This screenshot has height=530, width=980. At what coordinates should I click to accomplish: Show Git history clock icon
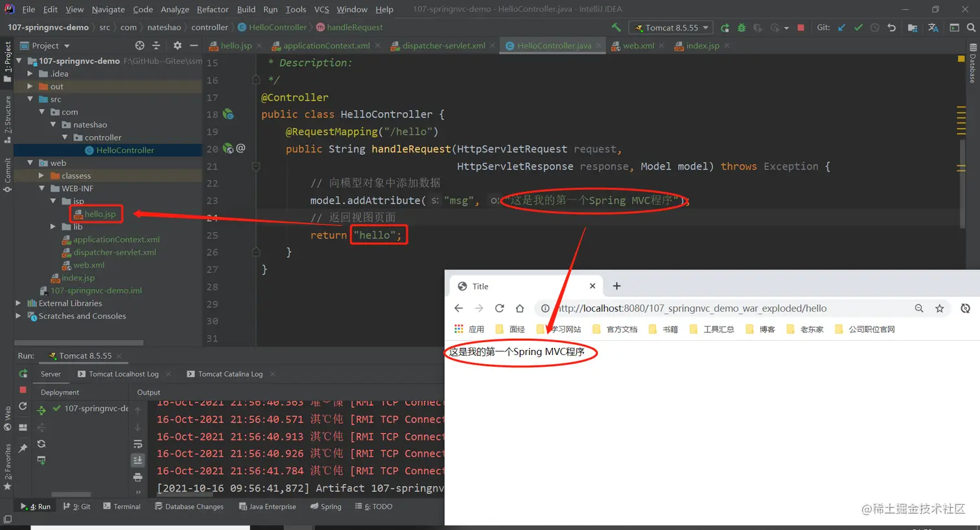pyautogui.click(x=874, y=27)
